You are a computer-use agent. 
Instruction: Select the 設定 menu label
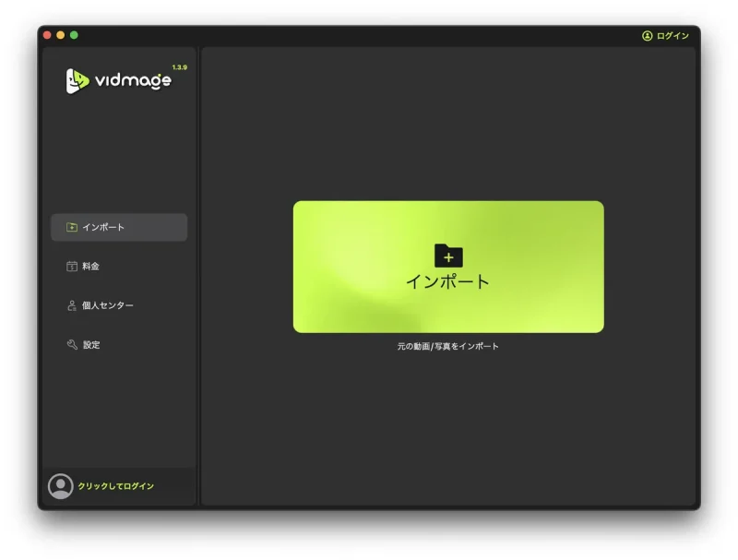coord(91,345)
